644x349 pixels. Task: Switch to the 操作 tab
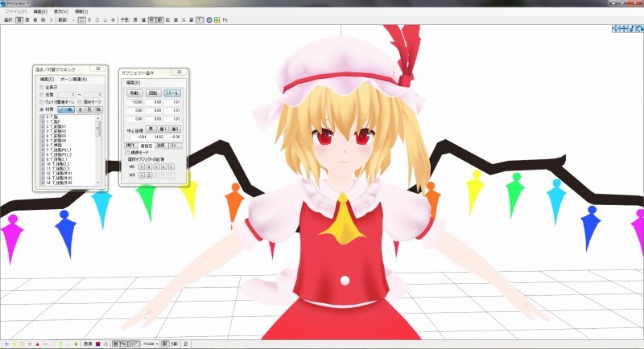click(x=130, y=146)
